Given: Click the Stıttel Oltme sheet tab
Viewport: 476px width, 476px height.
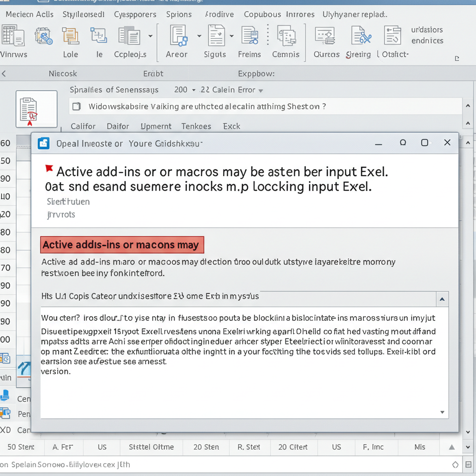Looking at the screenshot, I should tap(151, 447).
